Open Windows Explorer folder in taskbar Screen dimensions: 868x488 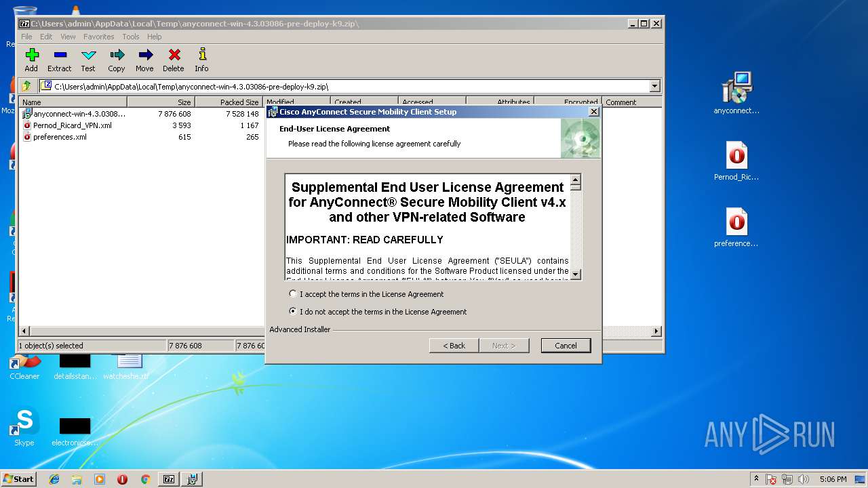point(77,479)
